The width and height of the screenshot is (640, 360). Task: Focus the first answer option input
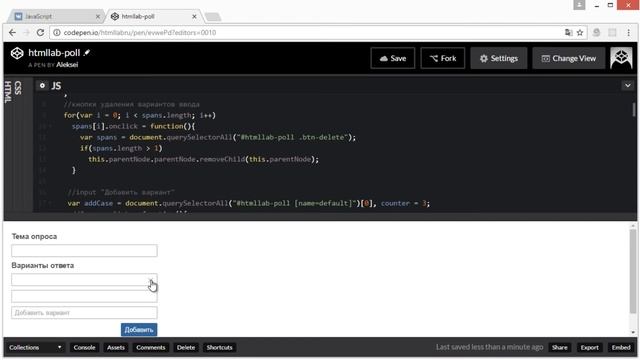(84, 280)
